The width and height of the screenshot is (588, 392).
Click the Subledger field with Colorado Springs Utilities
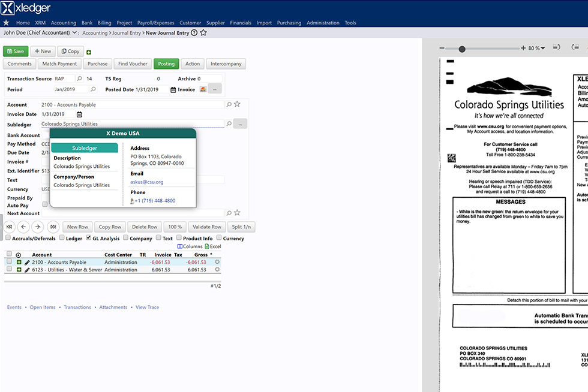(133, 123)
